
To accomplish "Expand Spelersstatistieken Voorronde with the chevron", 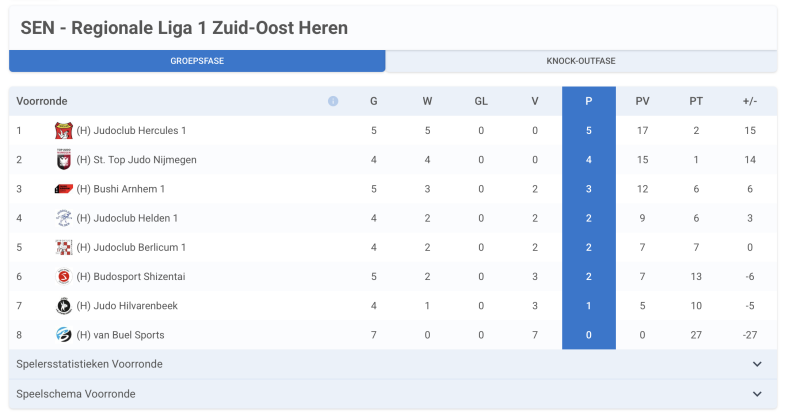I will point(757,364).
